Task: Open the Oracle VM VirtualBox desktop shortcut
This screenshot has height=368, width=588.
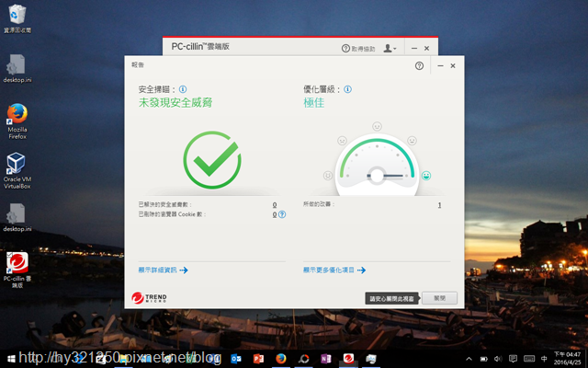Action: [17, 170]
